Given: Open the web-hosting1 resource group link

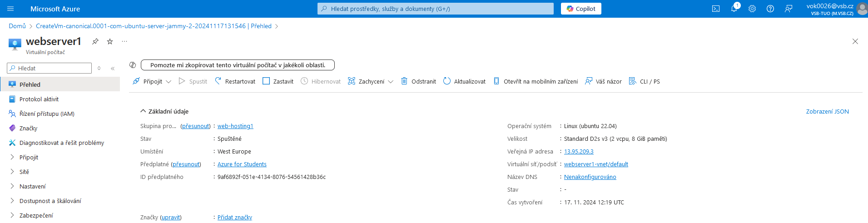Looking at the screenshot, I should 235,126.
